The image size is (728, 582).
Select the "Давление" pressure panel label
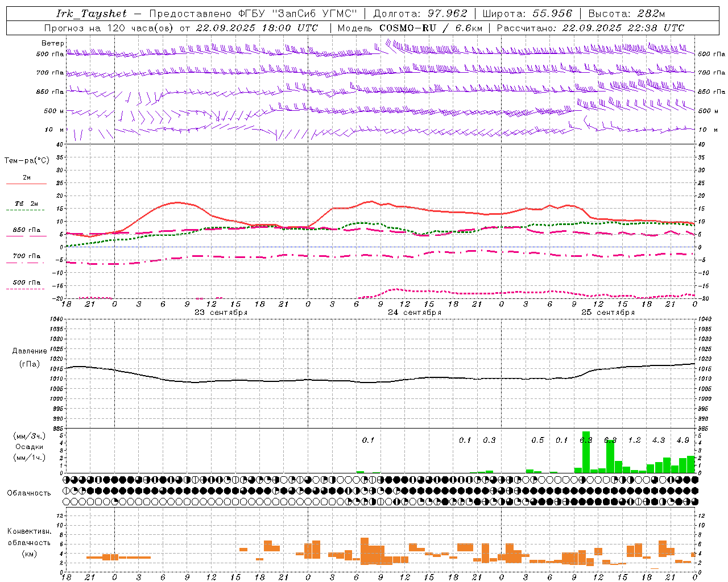tap(30, 351)
